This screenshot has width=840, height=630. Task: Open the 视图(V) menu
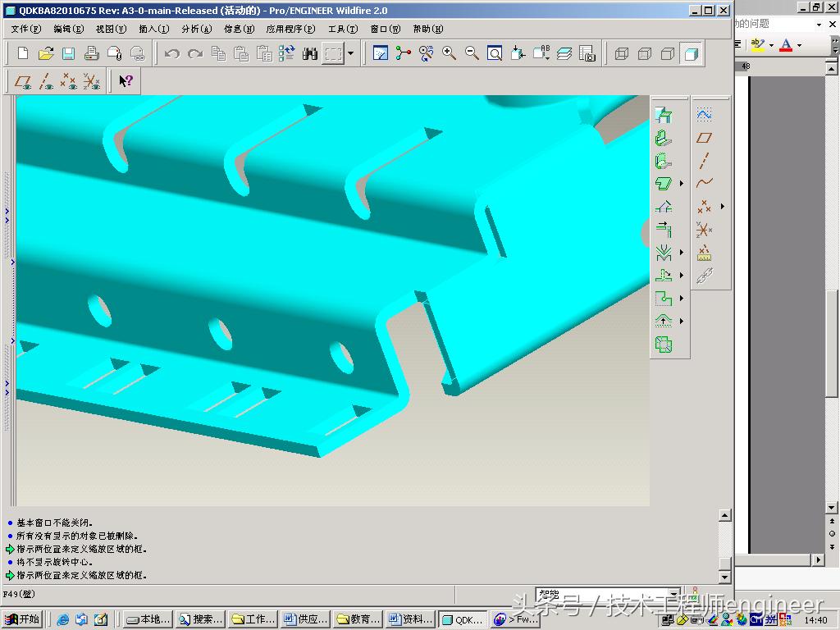click(x=111, y=29)
